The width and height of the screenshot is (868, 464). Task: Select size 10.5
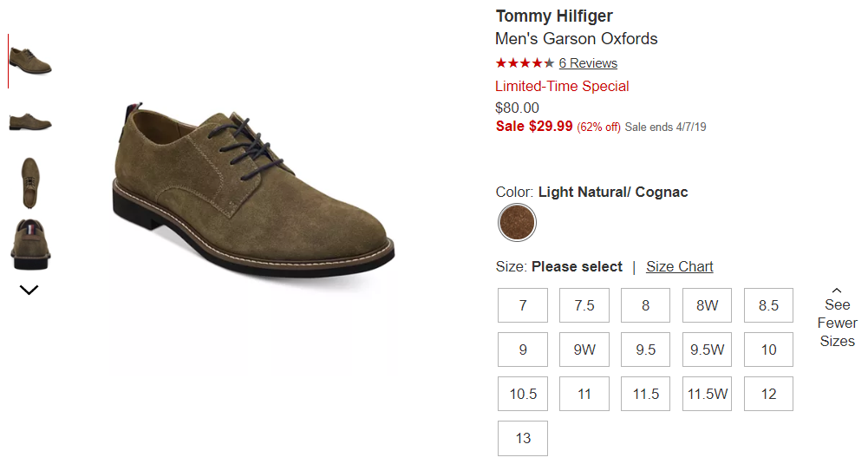point(523,394)
